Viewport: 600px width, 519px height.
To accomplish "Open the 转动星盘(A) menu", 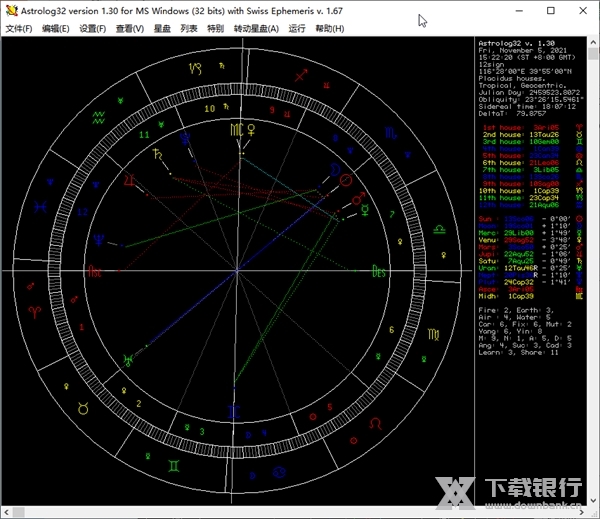I will [256, 29].
